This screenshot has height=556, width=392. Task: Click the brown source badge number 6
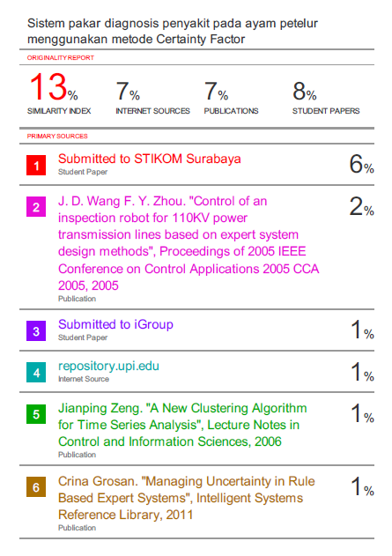tap(36, 487)
